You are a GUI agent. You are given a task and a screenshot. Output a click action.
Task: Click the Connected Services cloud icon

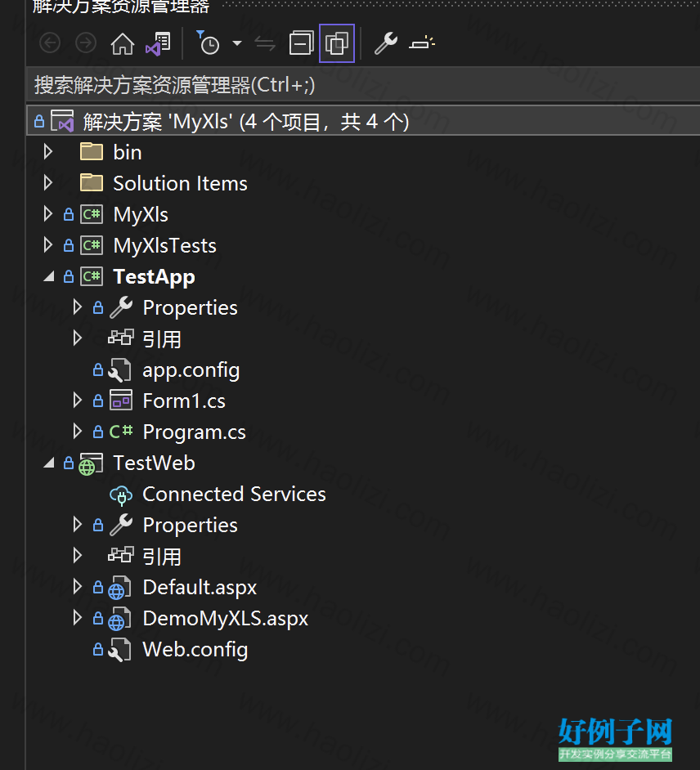coord(121,495)
